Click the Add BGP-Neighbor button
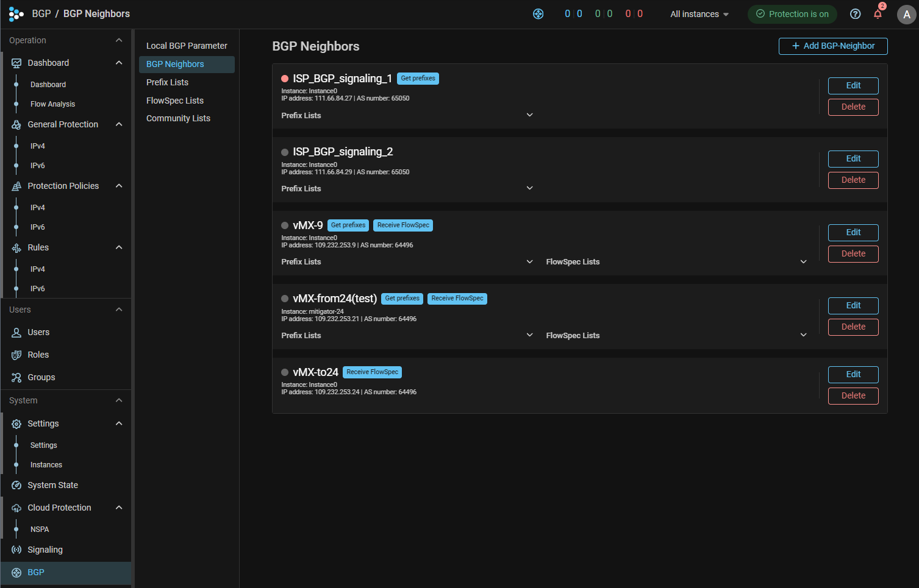 tap(832, 46)
